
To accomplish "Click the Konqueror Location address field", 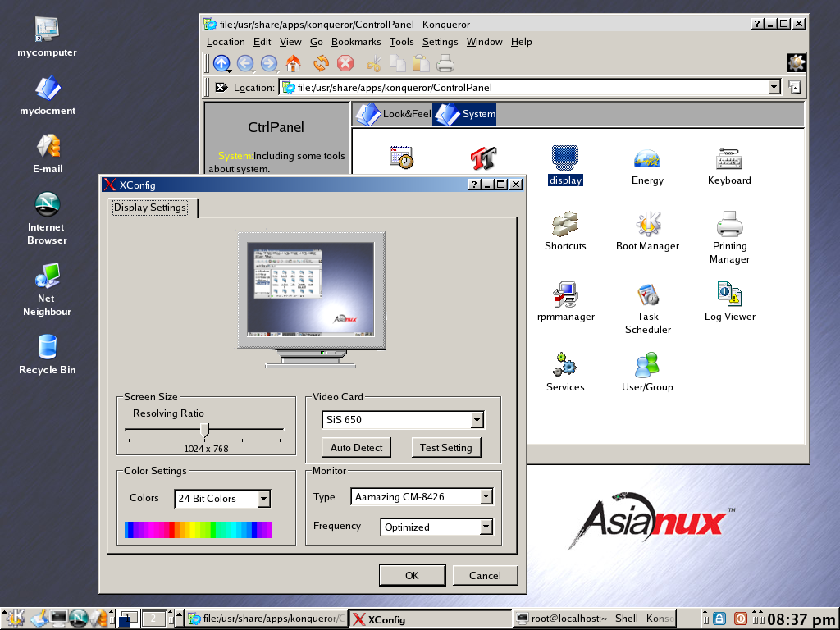I will click(525, 88).
